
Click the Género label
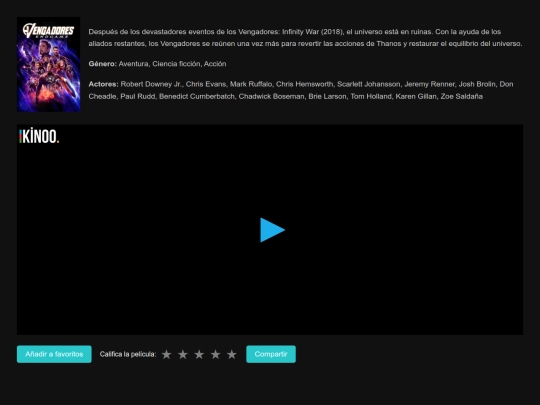coord(103,64)
